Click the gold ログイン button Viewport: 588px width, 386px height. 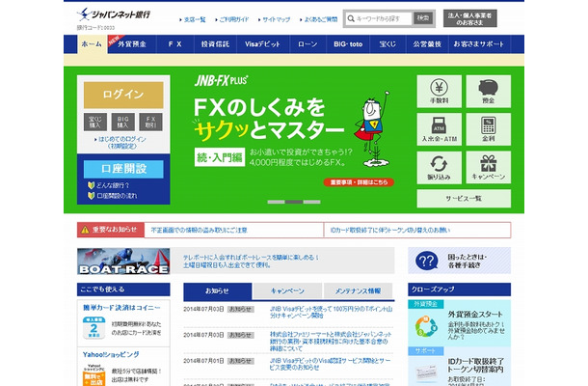pos(123,95)
